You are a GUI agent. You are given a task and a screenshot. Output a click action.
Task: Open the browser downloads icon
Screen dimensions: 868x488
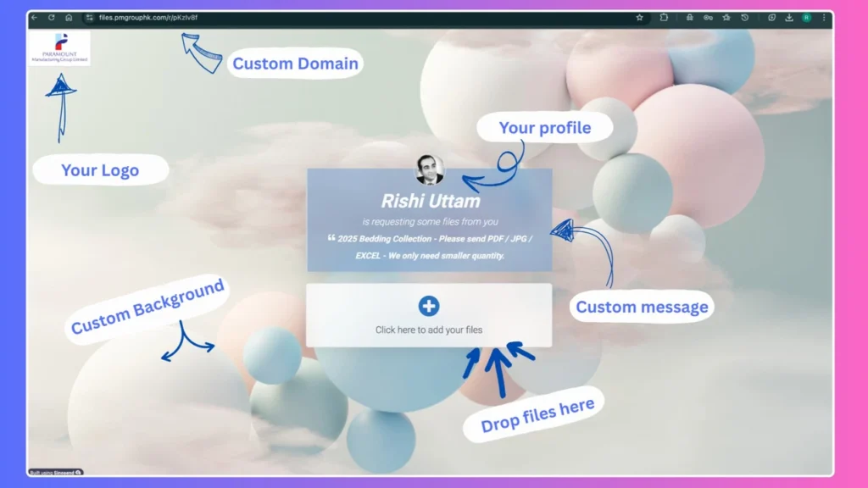click(789, 17)
